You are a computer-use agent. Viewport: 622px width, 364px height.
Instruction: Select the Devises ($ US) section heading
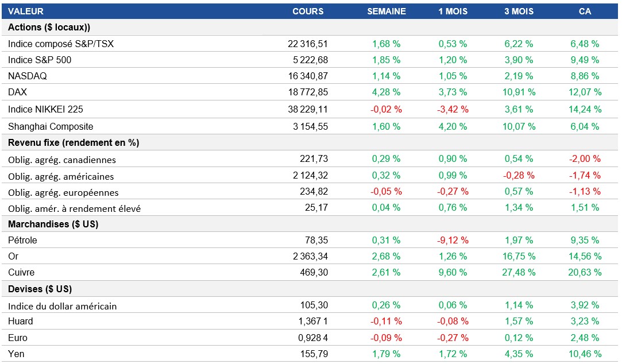tap(40, 289)
